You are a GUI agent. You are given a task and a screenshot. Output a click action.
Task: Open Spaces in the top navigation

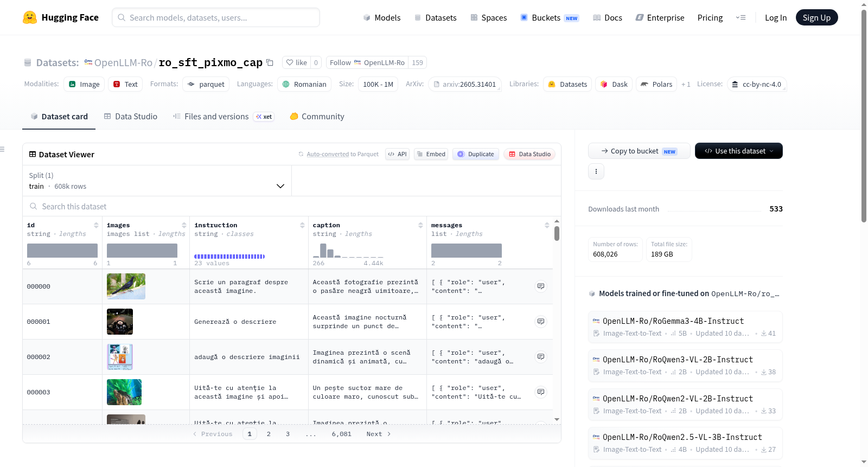click(488, 17)
